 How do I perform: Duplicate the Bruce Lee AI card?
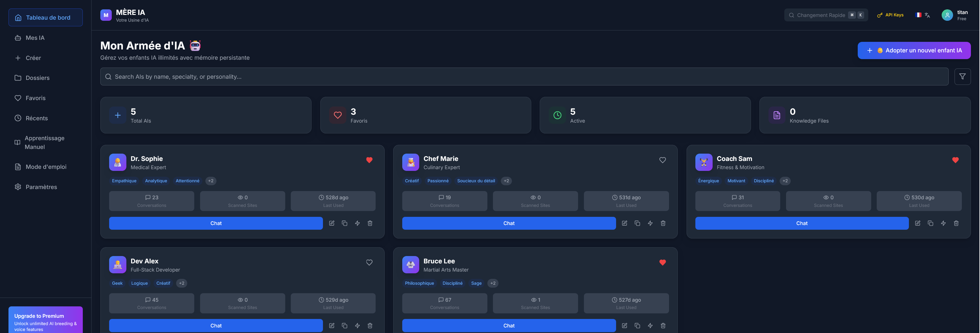638,326
